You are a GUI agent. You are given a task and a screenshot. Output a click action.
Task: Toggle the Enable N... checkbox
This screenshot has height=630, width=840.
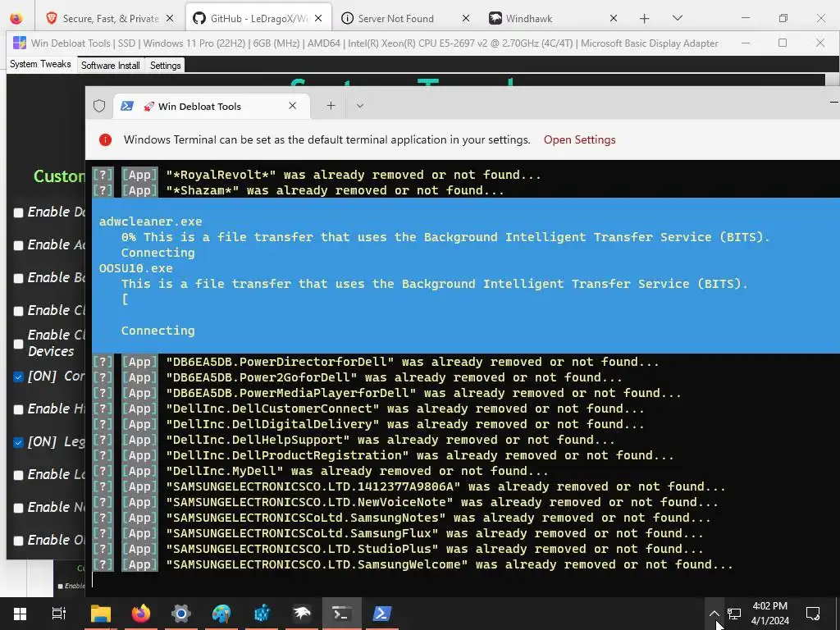(x=18, y=508)
